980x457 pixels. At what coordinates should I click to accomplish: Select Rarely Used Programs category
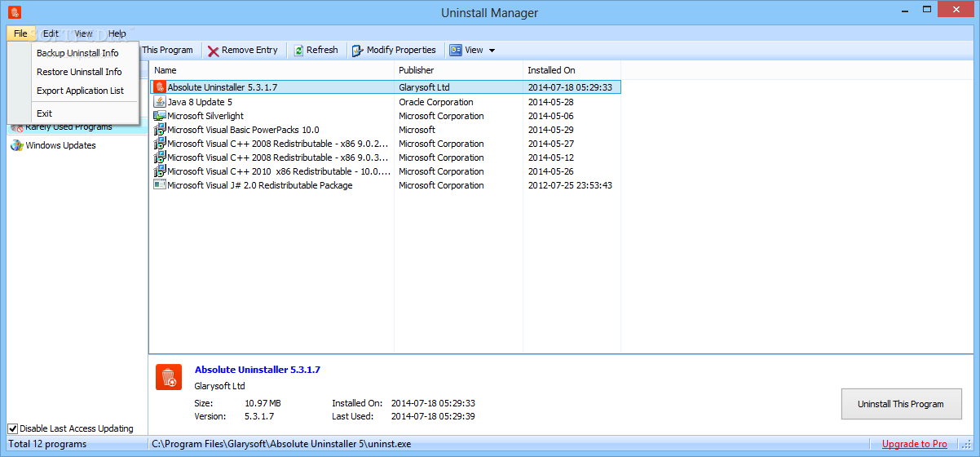point(68,127)
